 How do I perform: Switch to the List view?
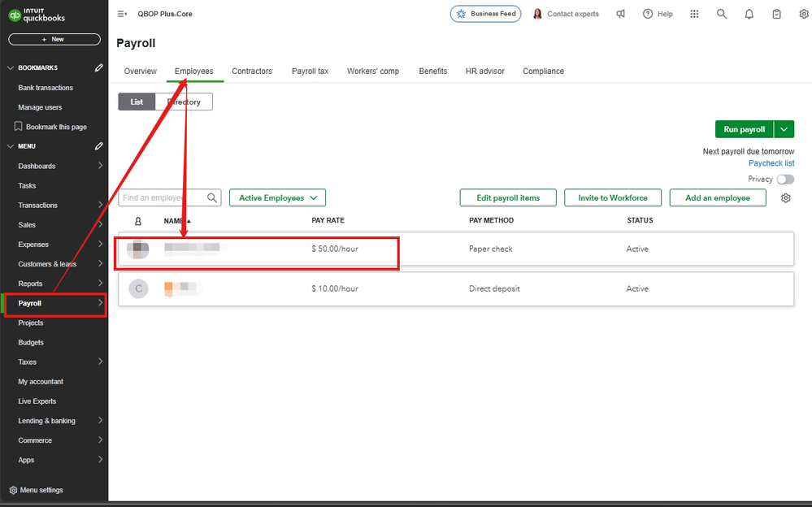137,102
